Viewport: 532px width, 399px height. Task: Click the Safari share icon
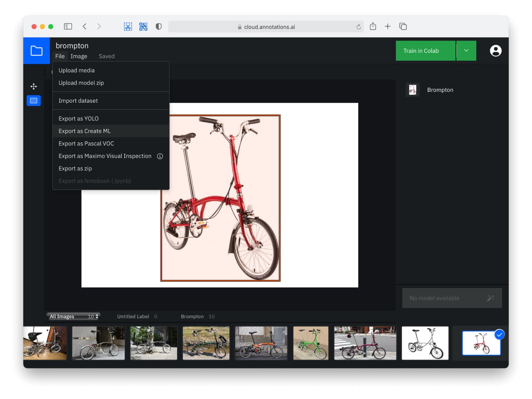(373, 27)
